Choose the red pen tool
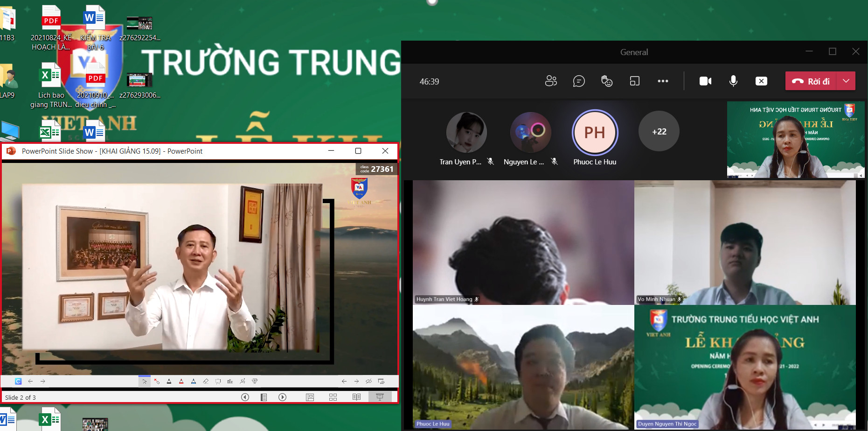The width and height of the screenshot is (868, 431). (x=181, y=381)
